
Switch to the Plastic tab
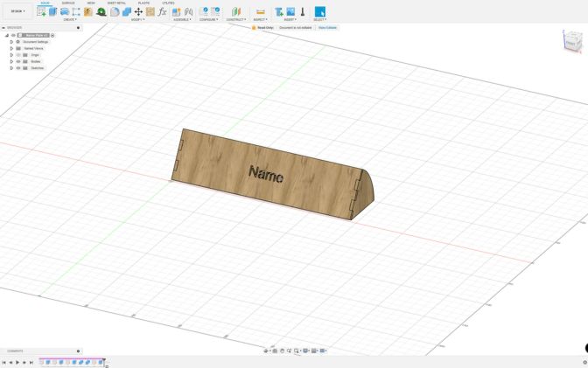[143, 3]
